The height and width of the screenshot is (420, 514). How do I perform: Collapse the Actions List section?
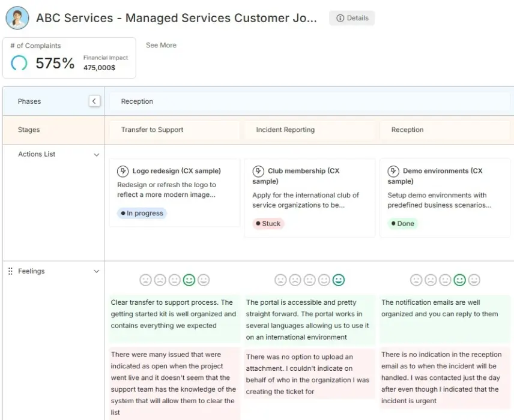pyautogui.click(x=97, y=154)
